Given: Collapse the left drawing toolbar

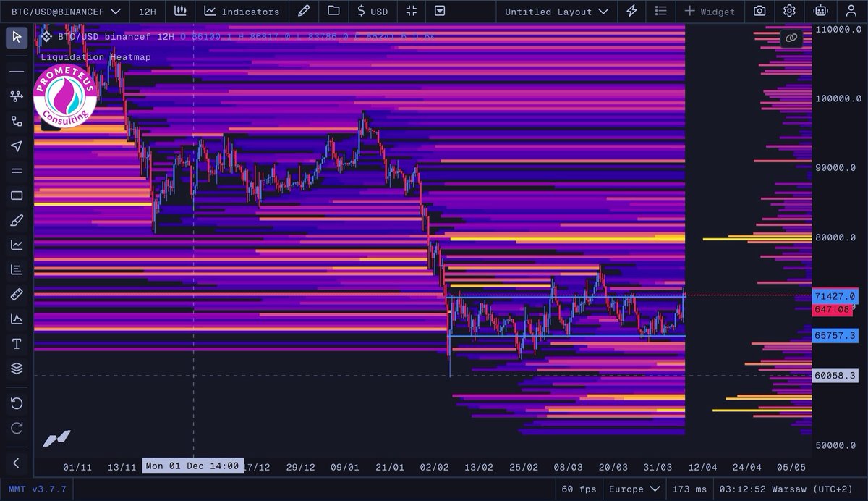Looking at the screenshot, I should (17, 463).
